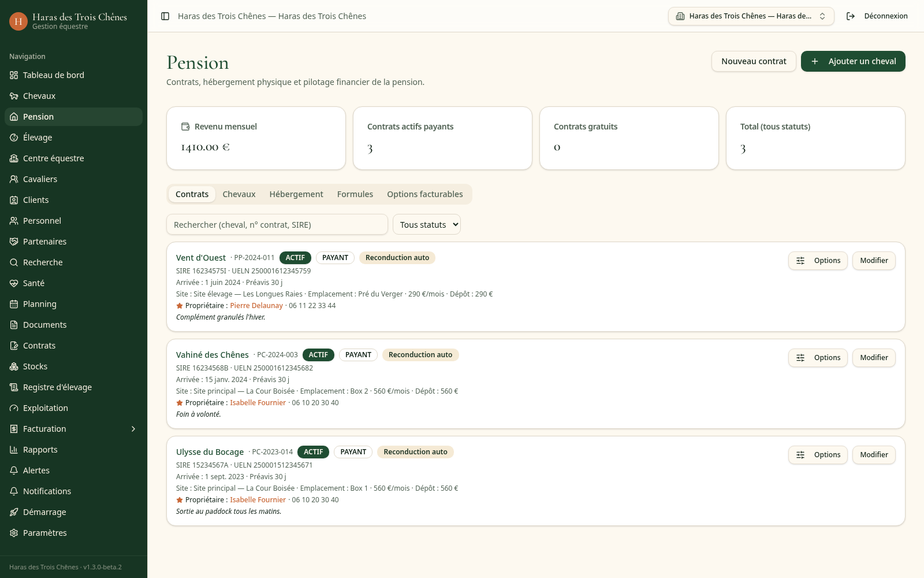Image resolution: width=924 pixels, height=578 pixels.
Task: Open the Haras des Trois Chênes site selector
Action: 751,16
